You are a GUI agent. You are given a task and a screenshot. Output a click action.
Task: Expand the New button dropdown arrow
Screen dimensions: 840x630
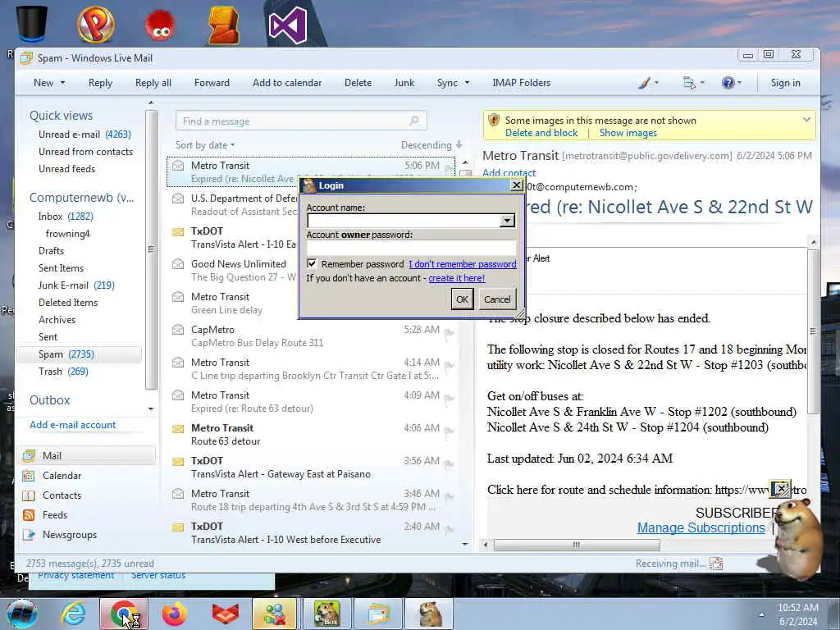click(x=62, y=83)
